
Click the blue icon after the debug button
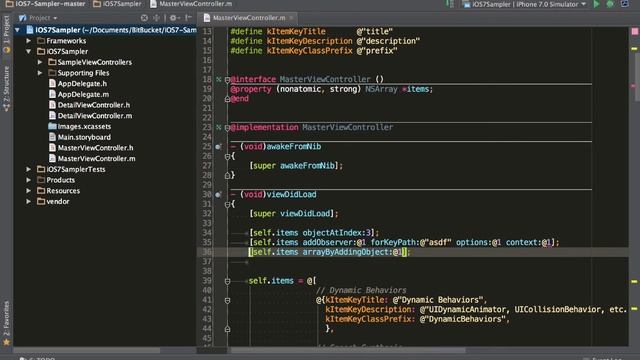[x=625, y=4]
